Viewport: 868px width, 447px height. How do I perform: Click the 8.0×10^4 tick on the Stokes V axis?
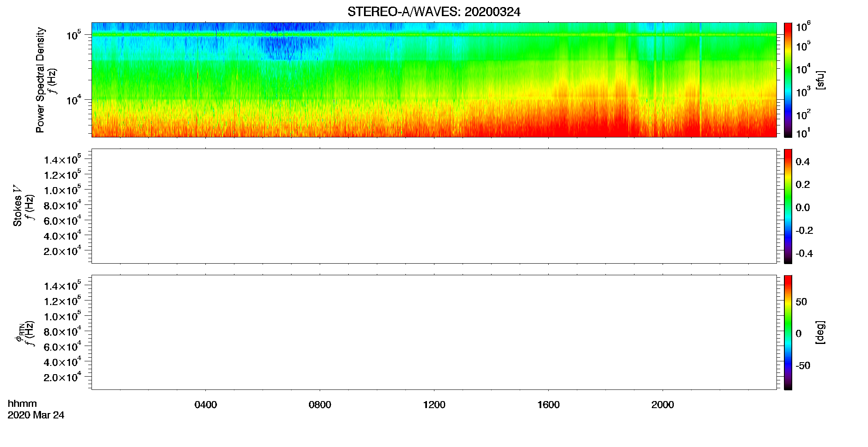click(63, 205)
